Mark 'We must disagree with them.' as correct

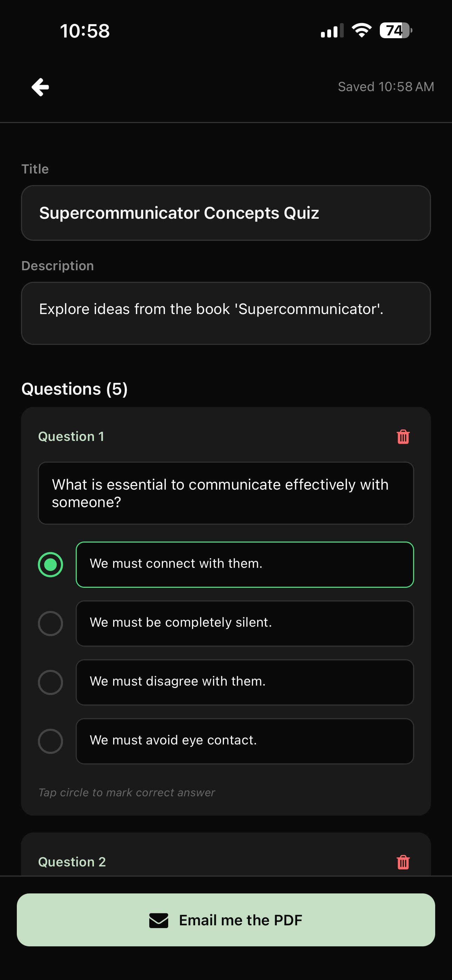click(x=50, y=682)
